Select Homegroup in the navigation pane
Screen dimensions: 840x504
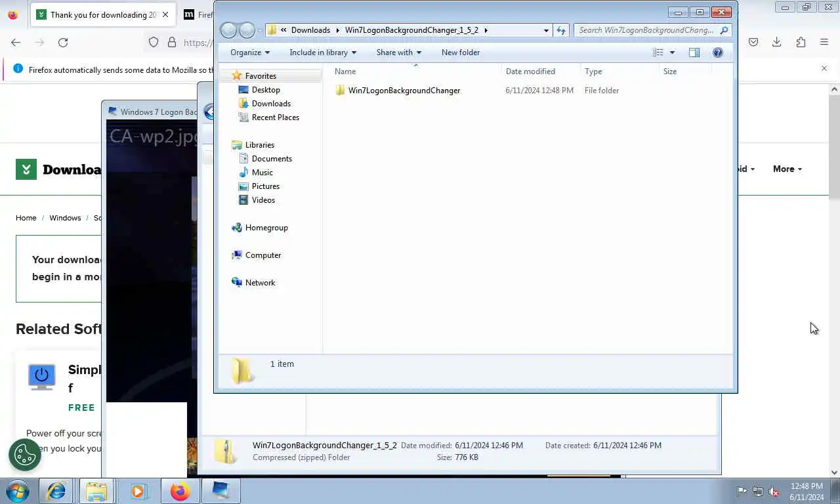pyautogui.click(x=266, y=228)
